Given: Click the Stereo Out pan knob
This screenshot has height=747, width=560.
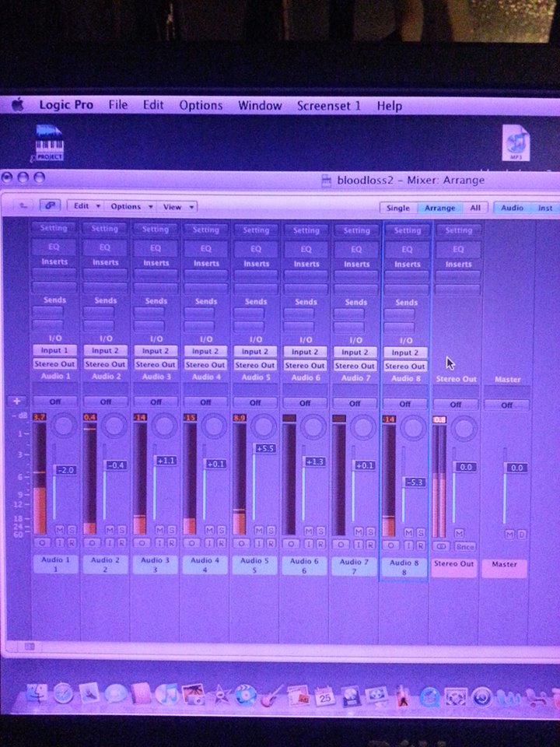Looking at the screenshot, I should (464, 428).
